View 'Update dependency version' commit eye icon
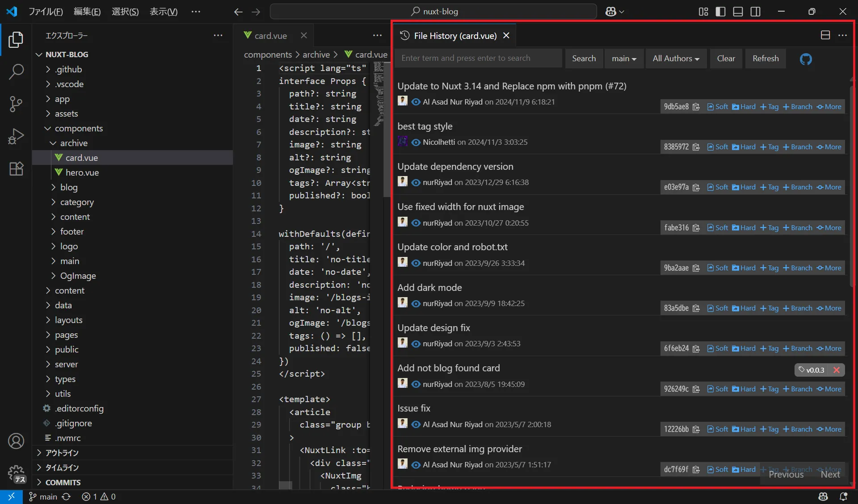This screenshot has width=858, height=504. click(416, 182)
